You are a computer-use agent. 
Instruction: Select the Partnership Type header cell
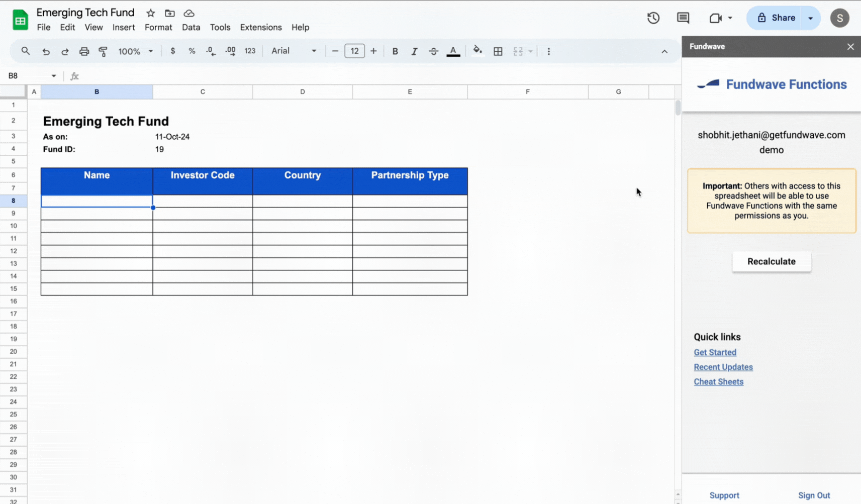[x=410, y=181]
